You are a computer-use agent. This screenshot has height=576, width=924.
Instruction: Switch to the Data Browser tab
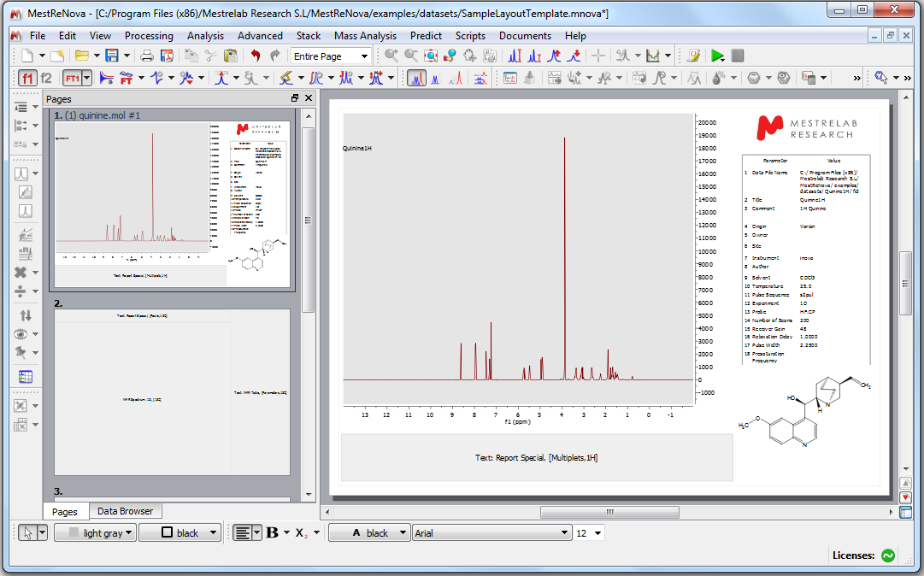125,511
